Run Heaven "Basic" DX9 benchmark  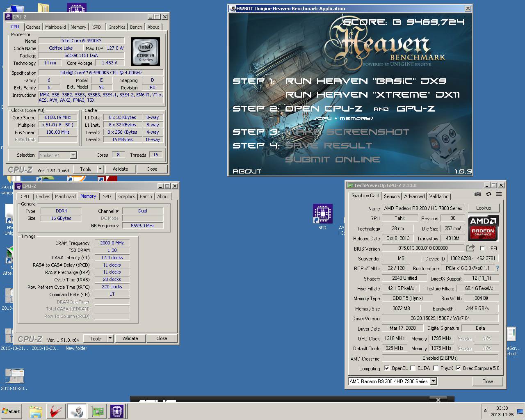click(365, 81)
